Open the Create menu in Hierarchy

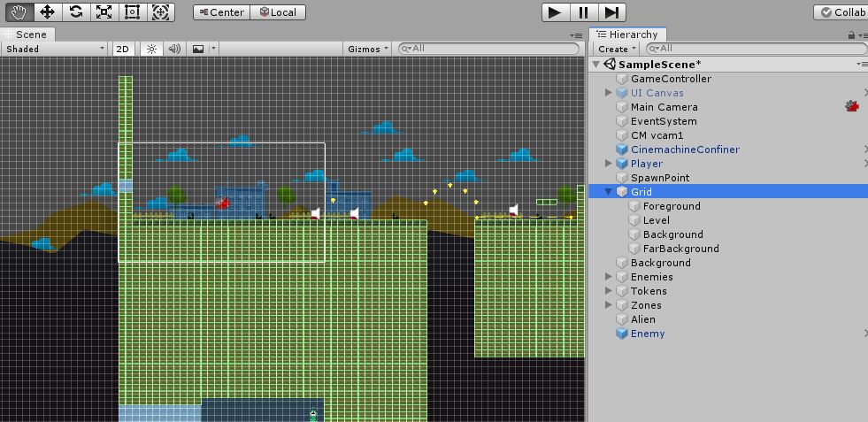[x=616, y=49]
